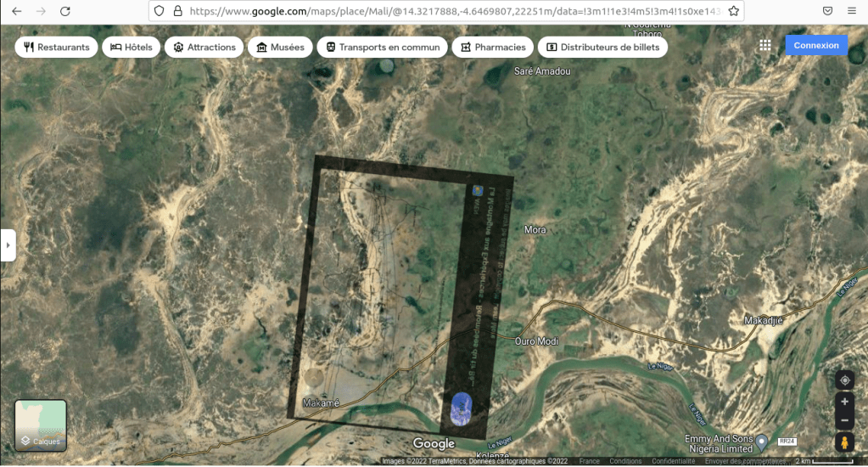Bookmark this page with the star icon
Viewport: 868px width, 467px height.
point(734,11)
